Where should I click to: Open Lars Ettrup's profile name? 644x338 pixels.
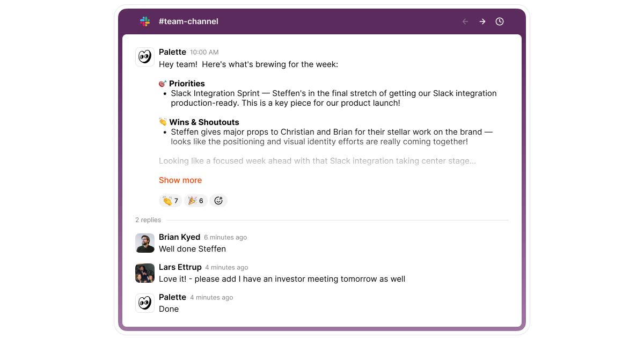(180, 267)
